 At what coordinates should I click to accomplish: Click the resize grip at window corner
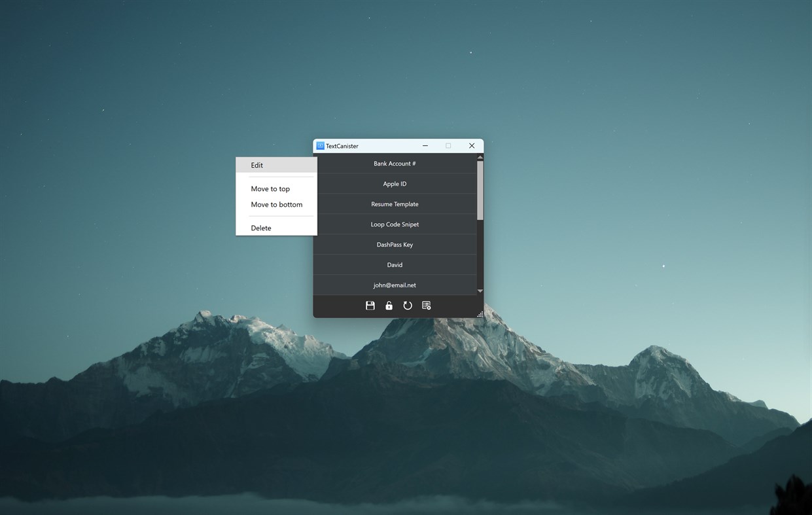[x=480, y=314]
